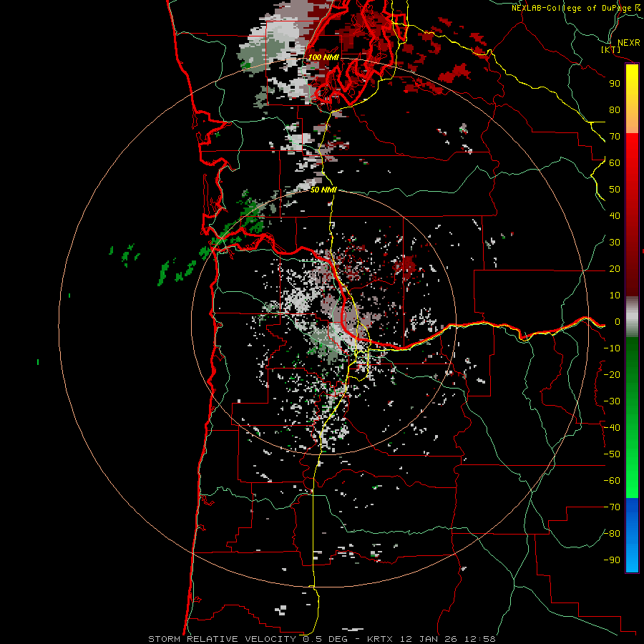Click the NEXLAB-College of DuPage credit text
The width and height of the screenshot is (644, 644).
pos(571,8)
